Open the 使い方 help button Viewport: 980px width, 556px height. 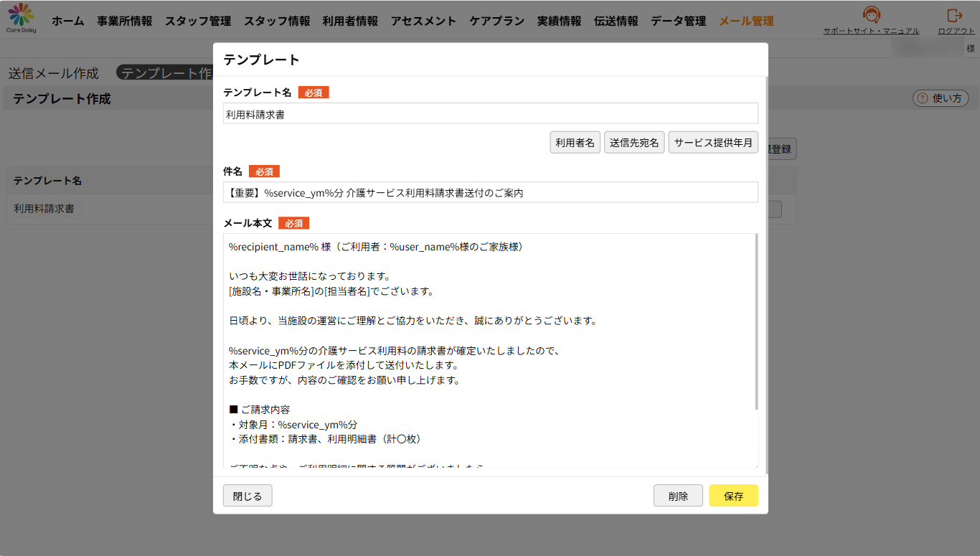(x=941, y=98)
